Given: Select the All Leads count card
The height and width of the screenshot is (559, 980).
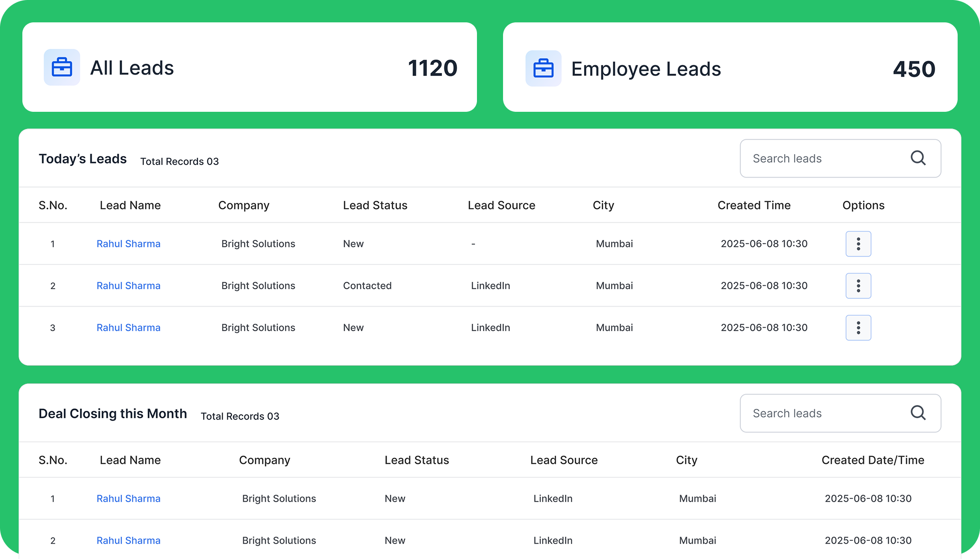Looking at the screenshot, I should click(250, 67).
